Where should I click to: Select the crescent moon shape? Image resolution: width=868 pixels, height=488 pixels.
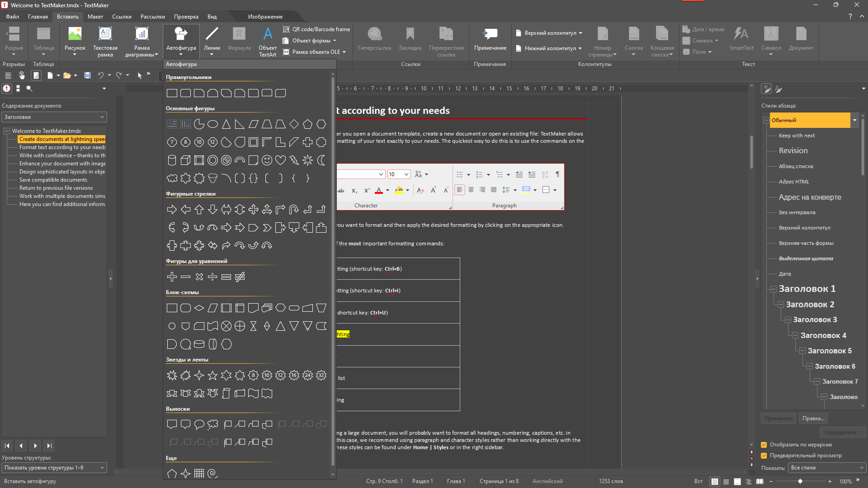(x=321, y=160)
